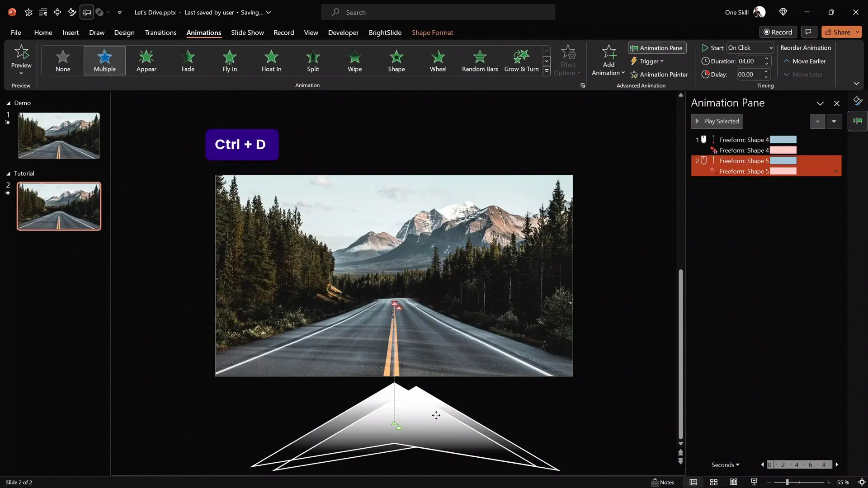Image resolution: width=868 pixels, height=488 pixels.
Task: Apply the Fly In animation effect
Action: point(230,61)
